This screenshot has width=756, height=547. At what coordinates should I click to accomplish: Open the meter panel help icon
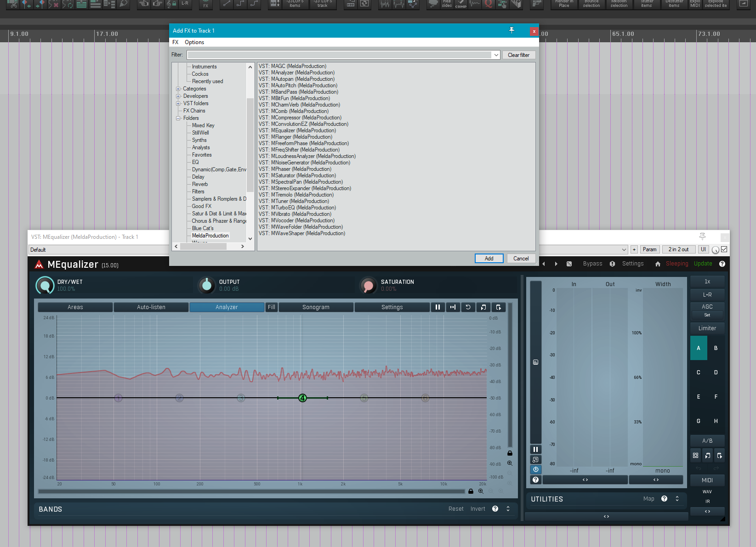pyautogui.click(x=535, y=479)
